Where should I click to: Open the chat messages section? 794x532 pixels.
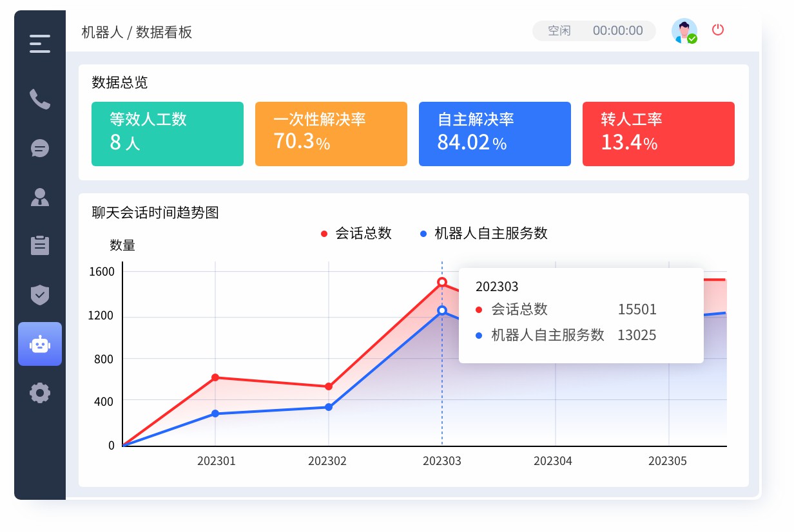pyautogui.click(x=39, y=148)
